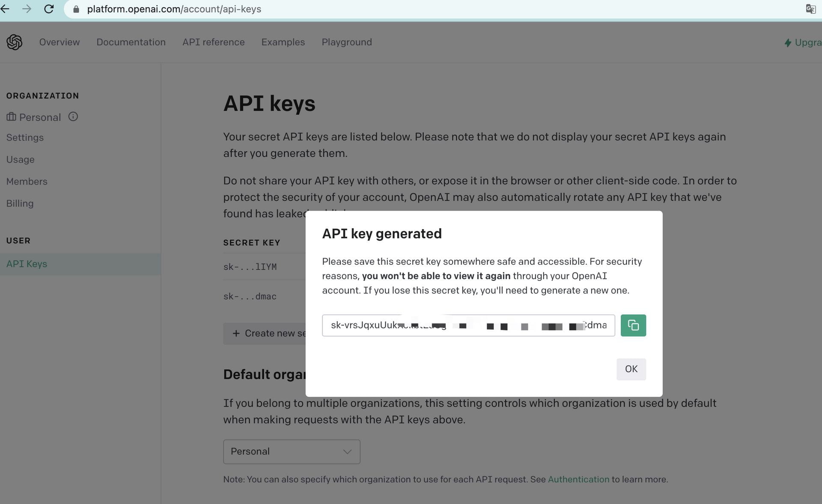Open the Documentation nav item
The image size is (822, 504).
(x=131, y=42)
